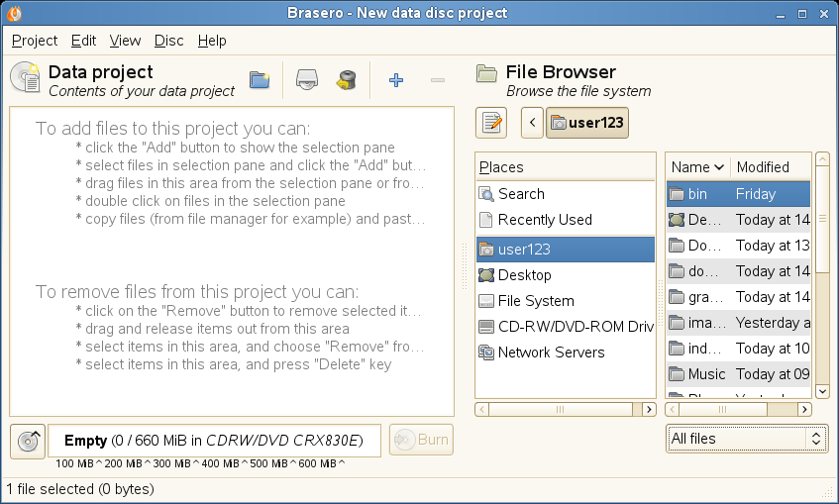839x504 pixels.
Task: Select the gra… folder row
Action: 738,296
